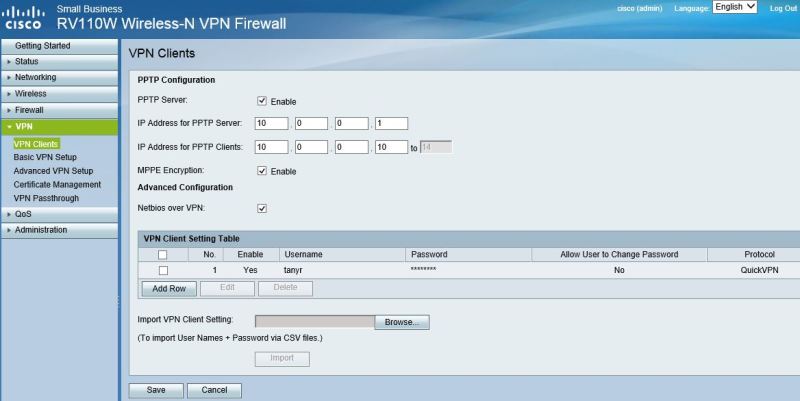Click the Edit button

pyautogui.click(x=227, y=288)
